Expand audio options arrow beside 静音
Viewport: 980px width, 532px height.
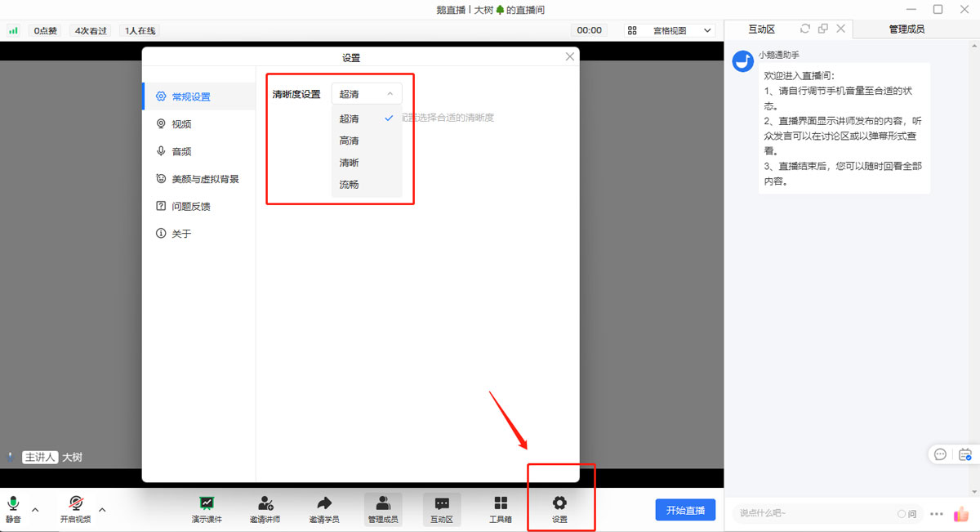[x=34, y=510]
